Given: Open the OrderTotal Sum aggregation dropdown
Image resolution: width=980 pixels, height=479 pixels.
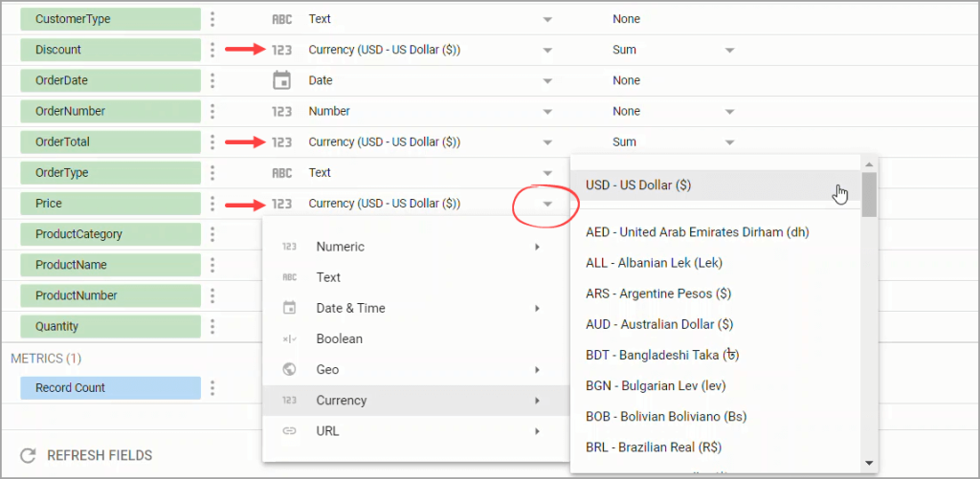Looking at the screenshot, I should click(x=729, y=142).
